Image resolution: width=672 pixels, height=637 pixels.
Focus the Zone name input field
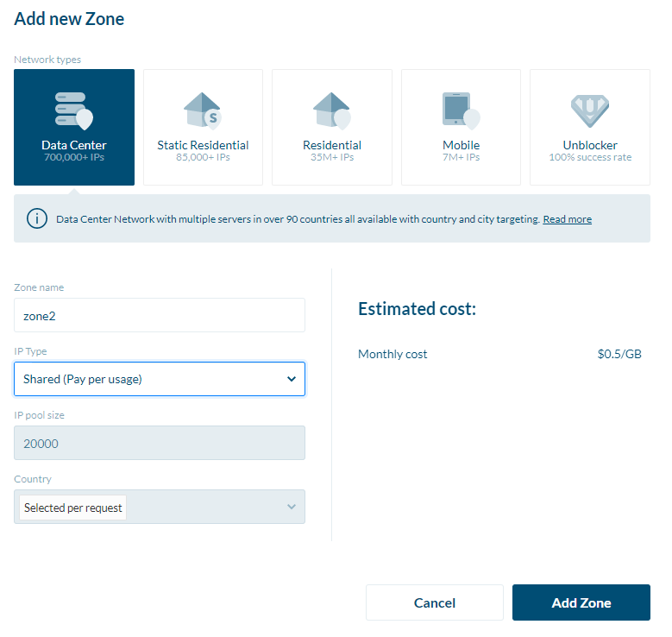click(160, 315)
